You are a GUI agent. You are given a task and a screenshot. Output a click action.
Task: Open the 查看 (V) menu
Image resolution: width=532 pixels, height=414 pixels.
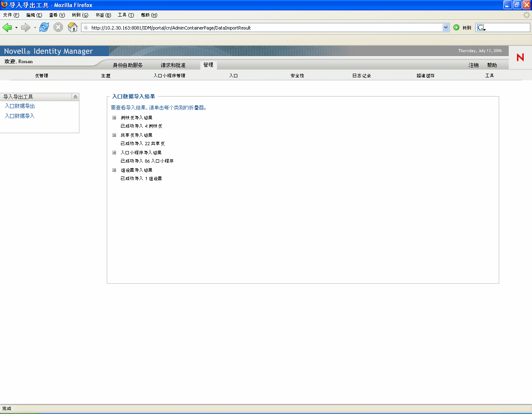click(57, 15)
